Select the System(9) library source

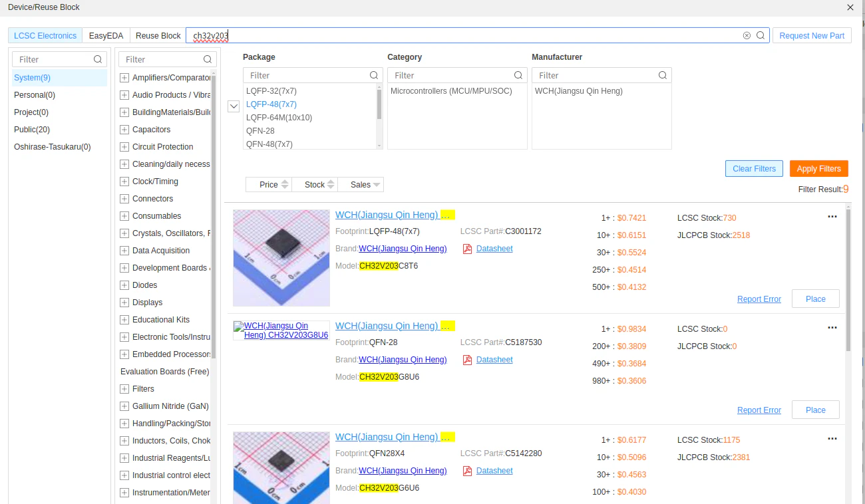(59, 78)
